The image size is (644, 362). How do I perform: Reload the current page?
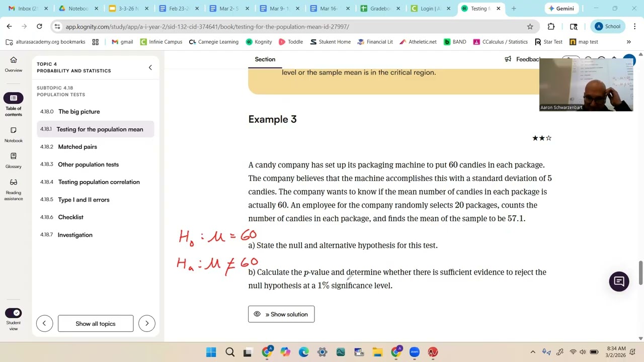(x=39, y=27)
